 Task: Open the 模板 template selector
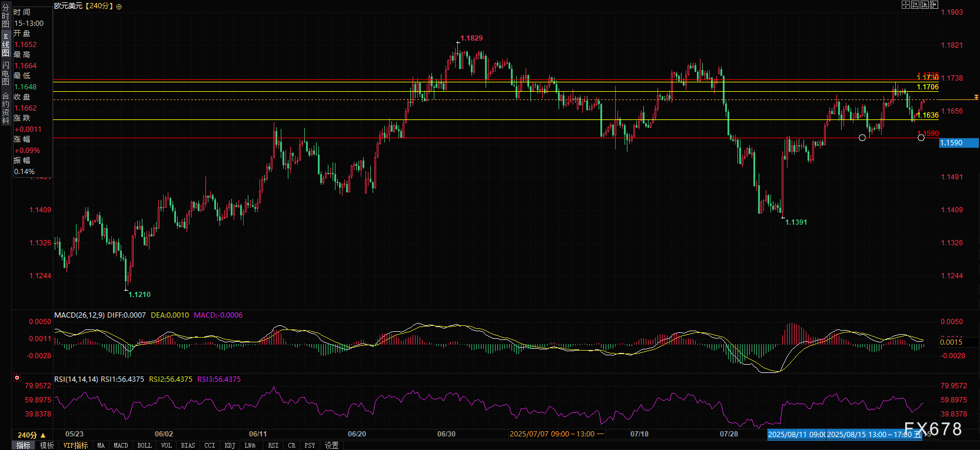pos(47,445)
